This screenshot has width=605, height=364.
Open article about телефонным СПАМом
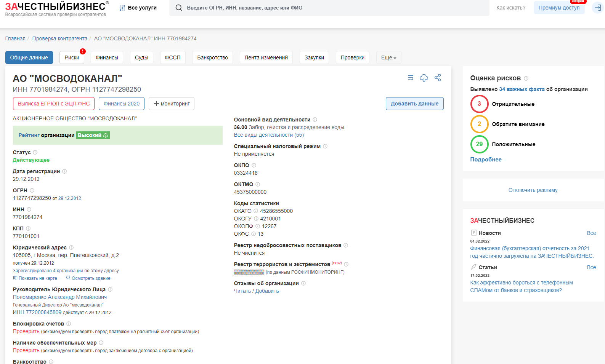[x=522, y=286]
